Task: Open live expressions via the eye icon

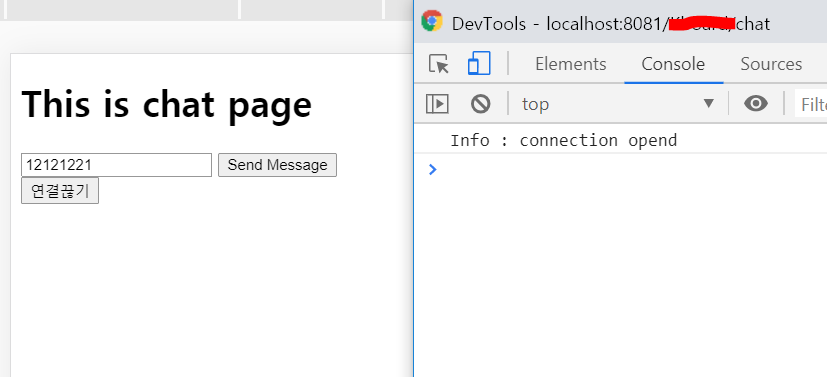Action: click(x=756, y=103)
